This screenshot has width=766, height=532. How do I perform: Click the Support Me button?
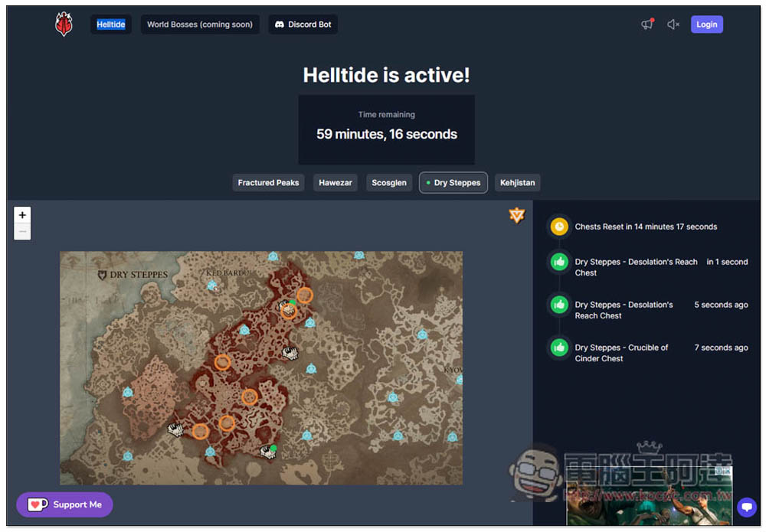(64, 504)
